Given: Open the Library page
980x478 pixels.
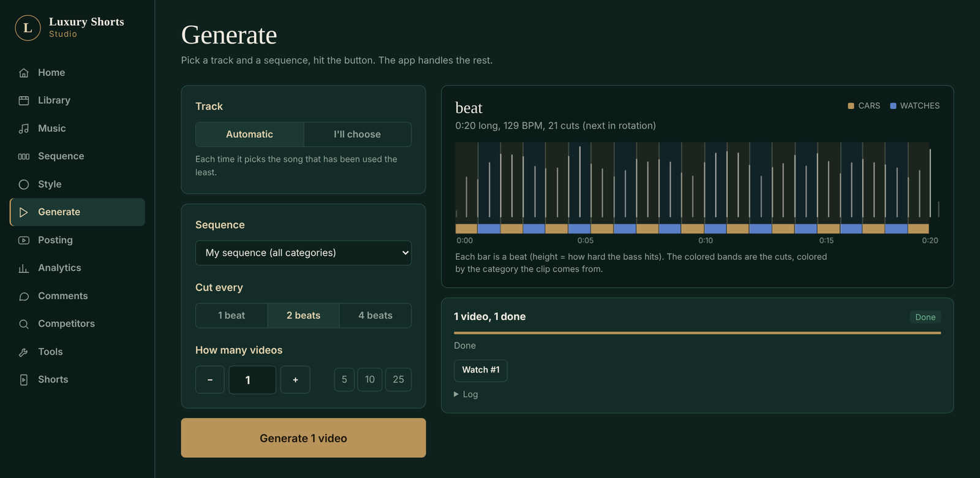Looking at the screenshot, I should pos(77,101).
